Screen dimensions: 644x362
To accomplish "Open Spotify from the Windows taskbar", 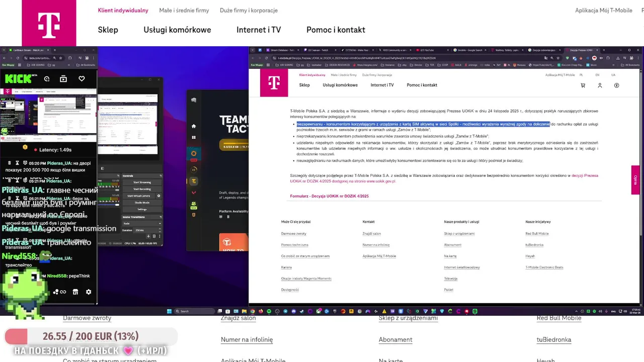I will click(269, 311).
